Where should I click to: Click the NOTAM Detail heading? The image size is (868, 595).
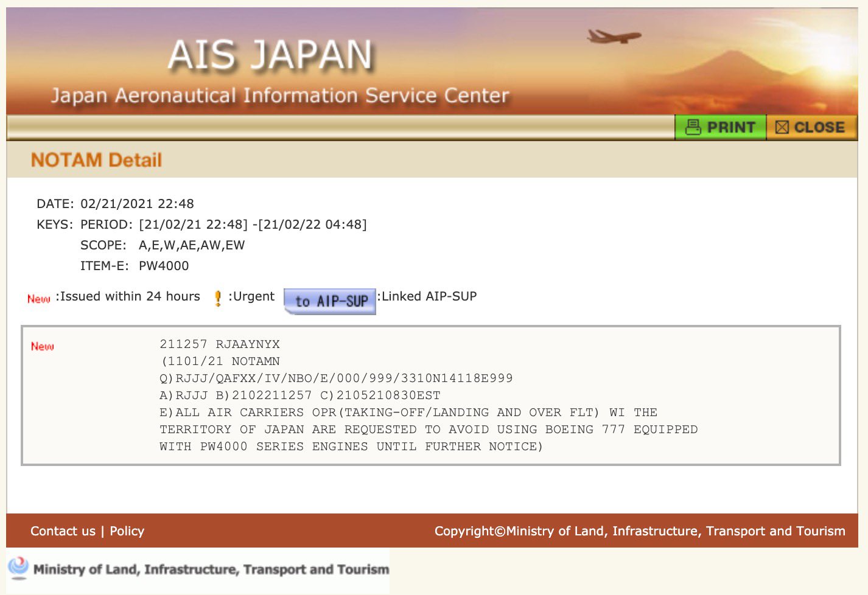click(x=96, y=160)
